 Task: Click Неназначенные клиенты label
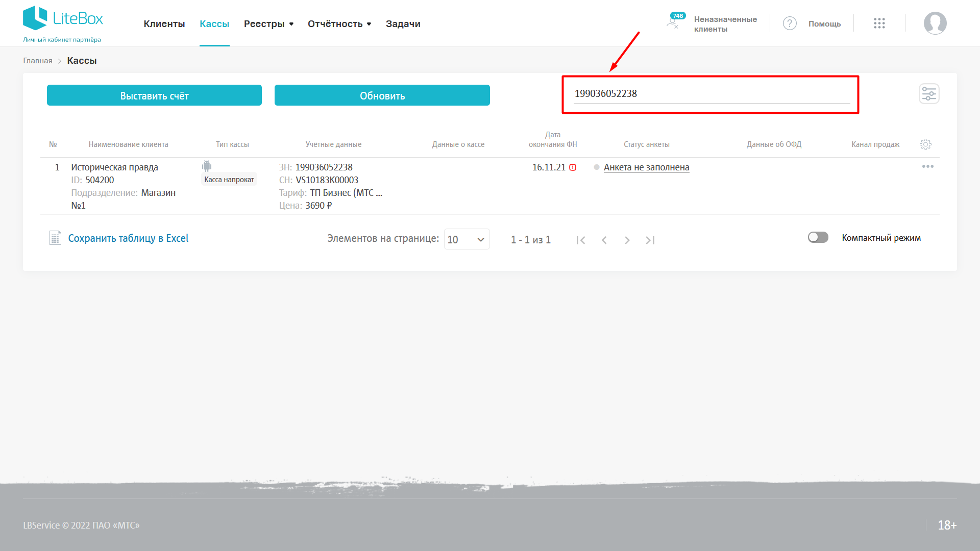pyautogui.click(x=725, y=24)
